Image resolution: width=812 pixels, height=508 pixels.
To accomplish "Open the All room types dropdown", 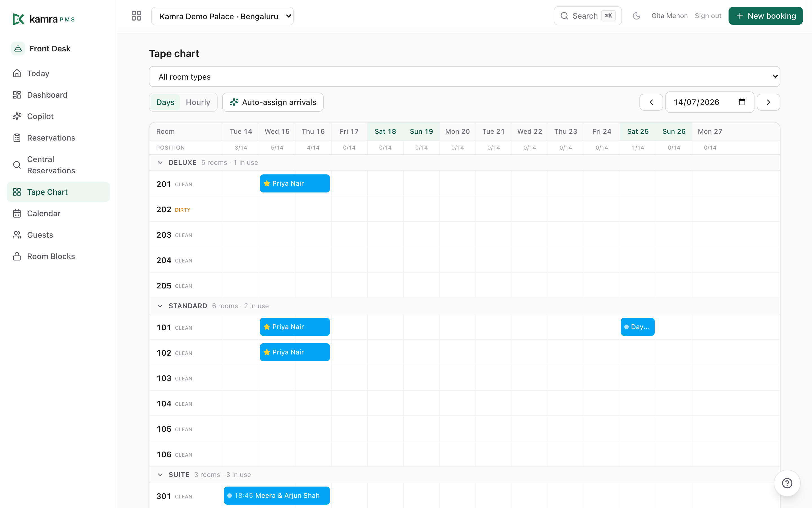I will 464,76.
